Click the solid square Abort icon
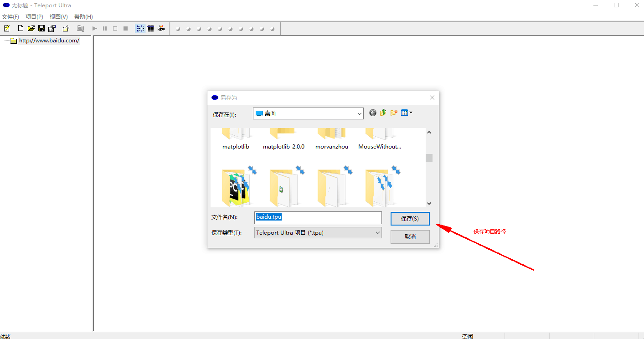The height and width of the screenshot is (339, 644). point(125,28)
